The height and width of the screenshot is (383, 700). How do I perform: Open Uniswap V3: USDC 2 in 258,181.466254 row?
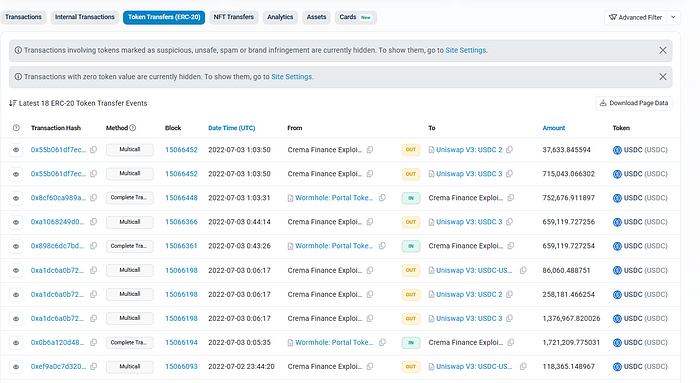point(469,295)
